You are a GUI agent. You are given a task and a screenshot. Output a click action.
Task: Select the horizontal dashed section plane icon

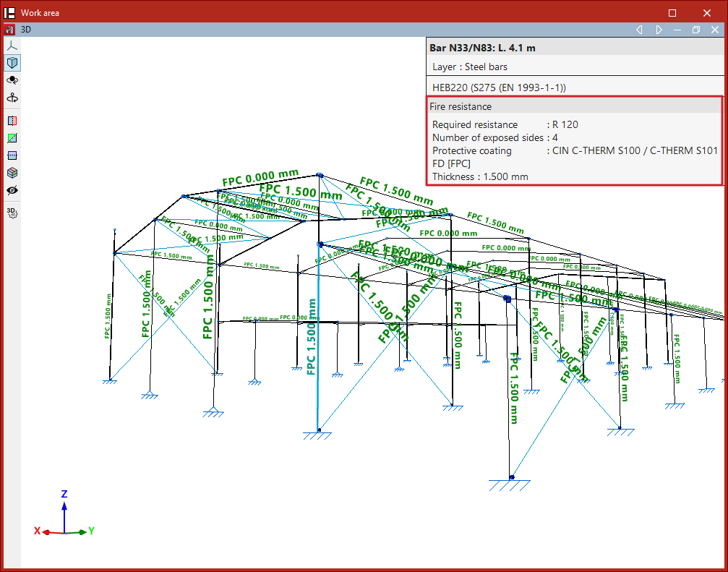click(x=12, y=155)
